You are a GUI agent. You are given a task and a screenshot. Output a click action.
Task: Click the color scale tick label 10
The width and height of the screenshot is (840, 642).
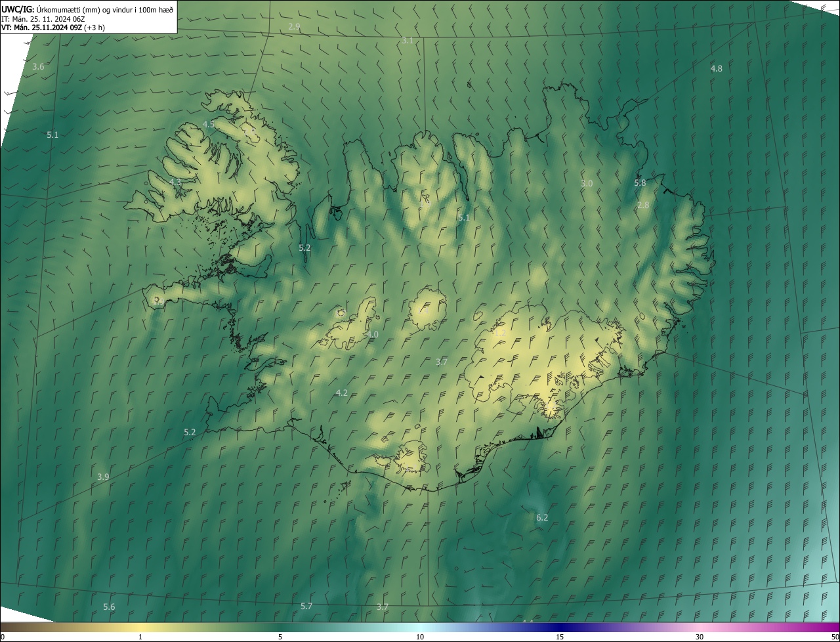point(420,637)
